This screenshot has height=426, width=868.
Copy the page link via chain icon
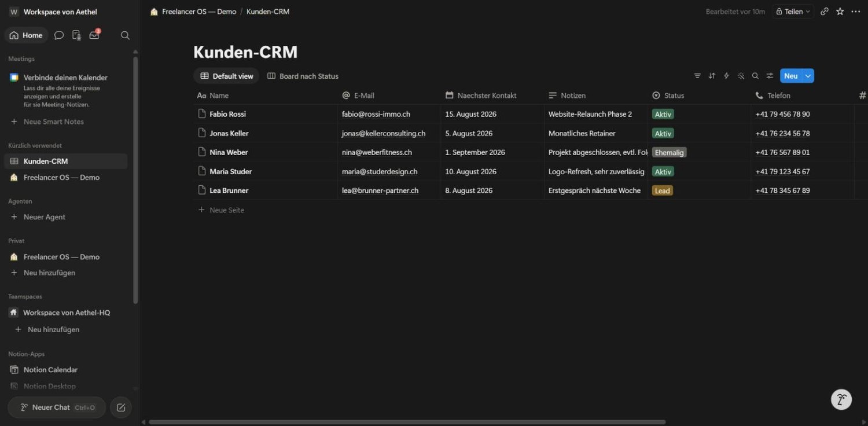825,12
